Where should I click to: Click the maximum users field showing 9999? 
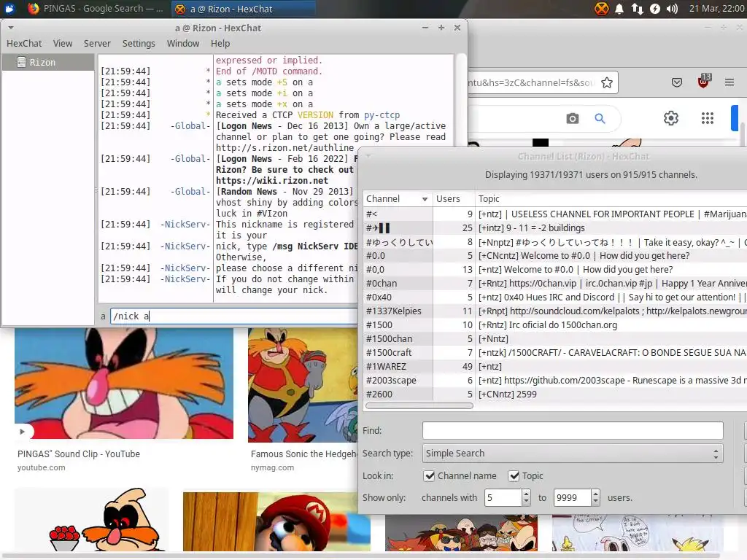point(572,497)
